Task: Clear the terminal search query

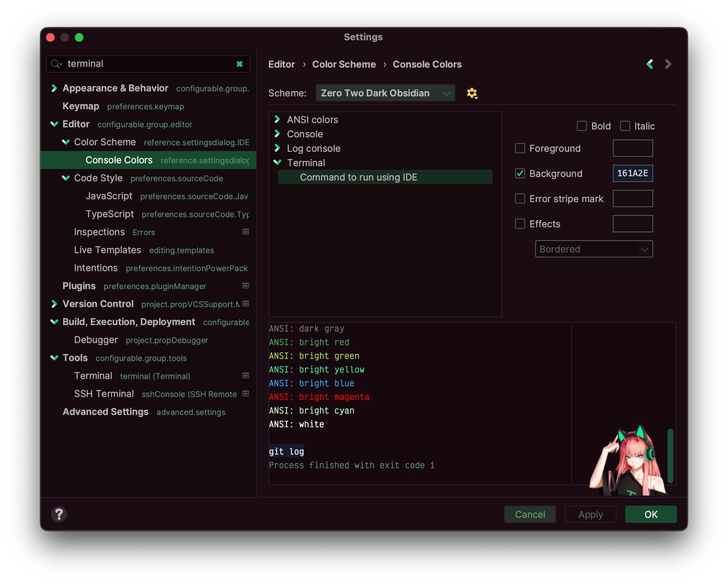Action: [240, 64]
